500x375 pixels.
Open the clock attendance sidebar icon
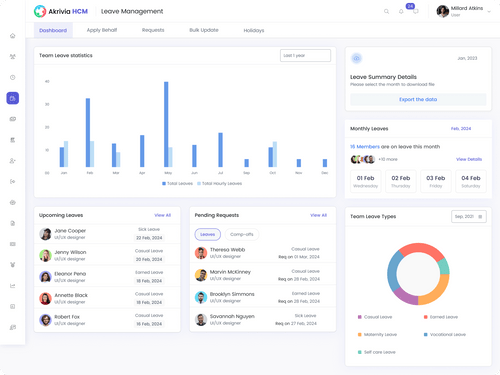point(13,77)
